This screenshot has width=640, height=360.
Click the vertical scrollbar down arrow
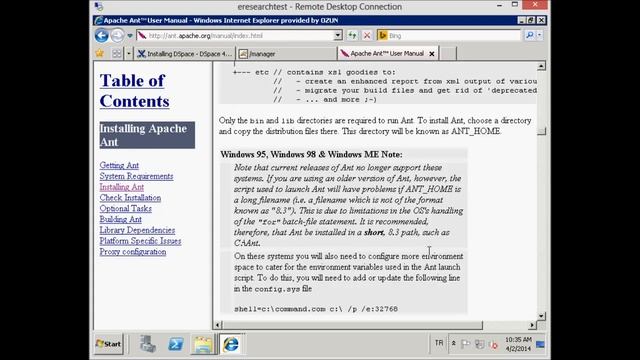541,316
